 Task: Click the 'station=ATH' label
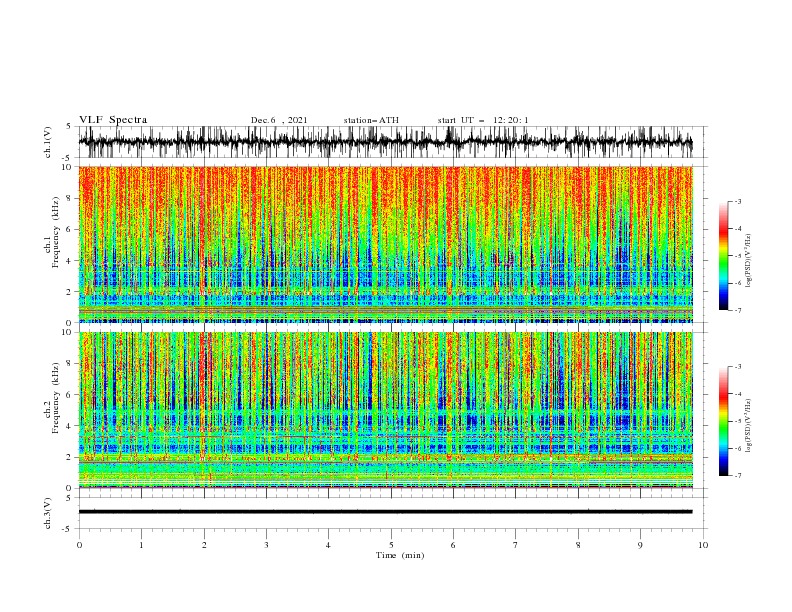371,120
